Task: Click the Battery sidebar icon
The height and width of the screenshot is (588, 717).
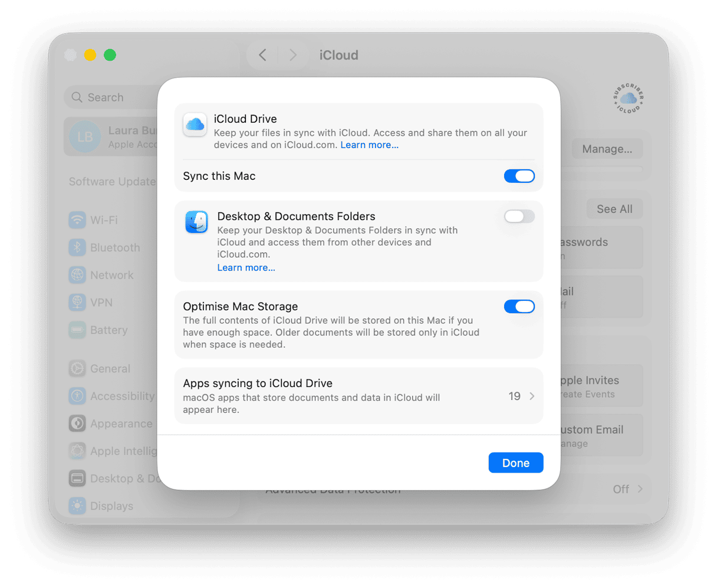Action: tap(77, 330)
